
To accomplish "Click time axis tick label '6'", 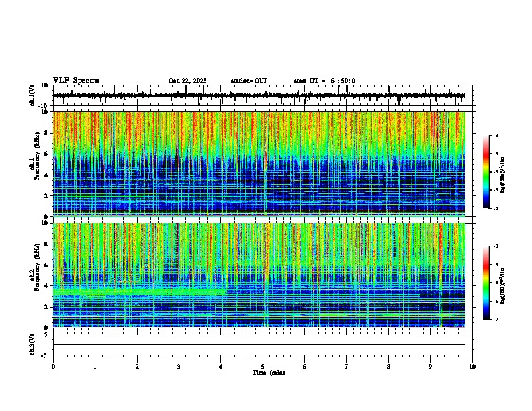I will 305,367.
